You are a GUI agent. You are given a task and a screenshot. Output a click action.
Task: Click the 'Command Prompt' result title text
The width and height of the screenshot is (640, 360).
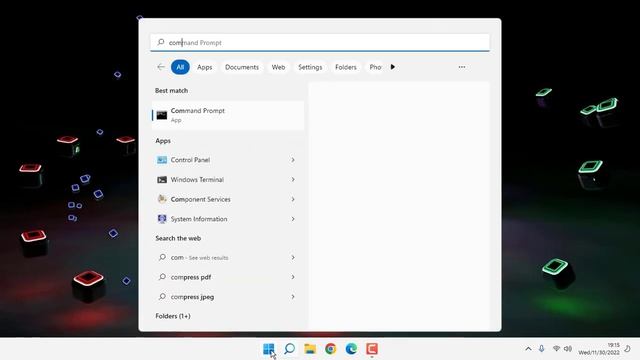coord(198,111)
